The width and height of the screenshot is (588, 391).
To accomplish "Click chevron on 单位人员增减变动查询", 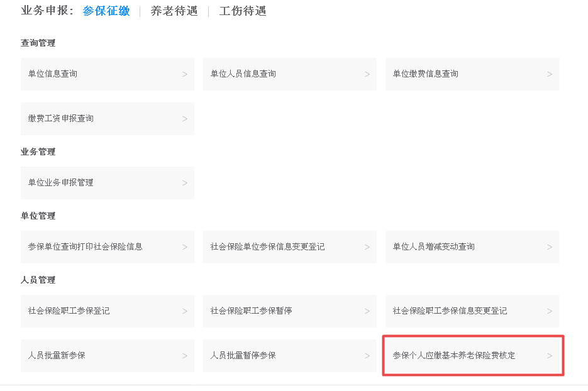I will click(550, 247).
